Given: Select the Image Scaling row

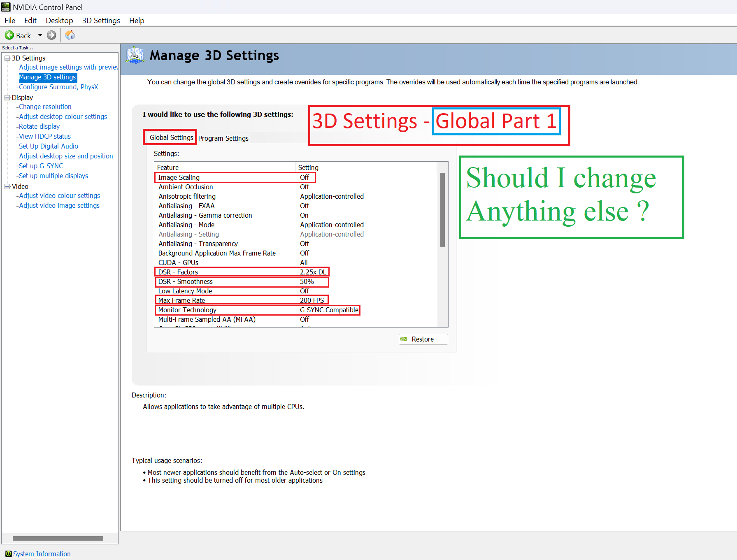Looking at the screenshot, I should pos(295,177).
